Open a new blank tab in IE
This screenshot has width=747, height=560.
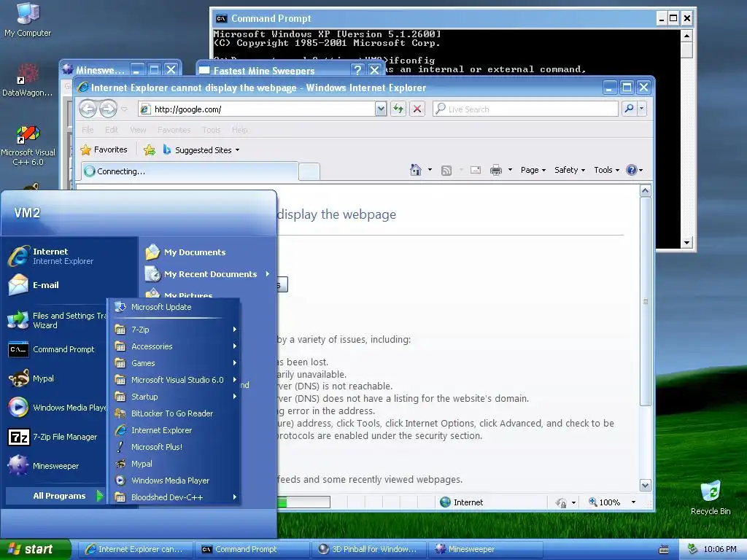[x=309, y=172]
